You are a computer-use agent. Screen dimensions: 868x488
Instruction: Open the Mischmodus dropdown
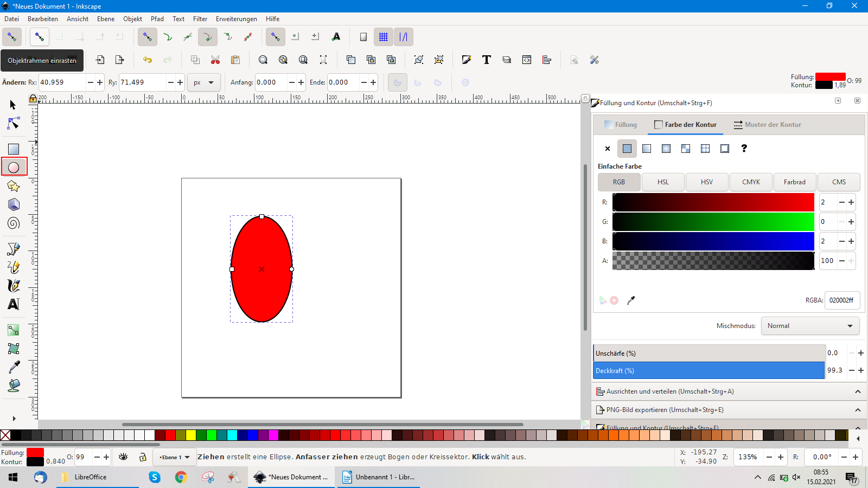pos(809,326)
